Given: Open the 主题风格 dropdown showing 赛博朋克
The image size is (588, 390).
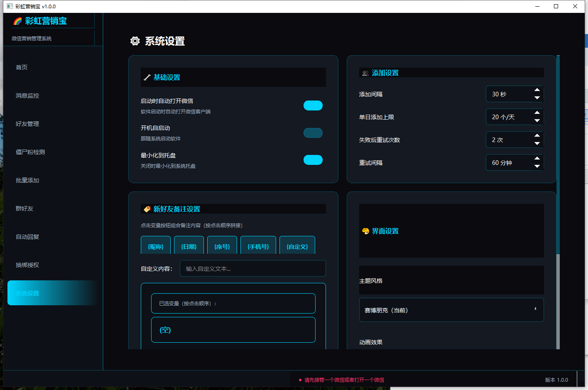Looking at the screenshot, I should (x=451, y=310).
